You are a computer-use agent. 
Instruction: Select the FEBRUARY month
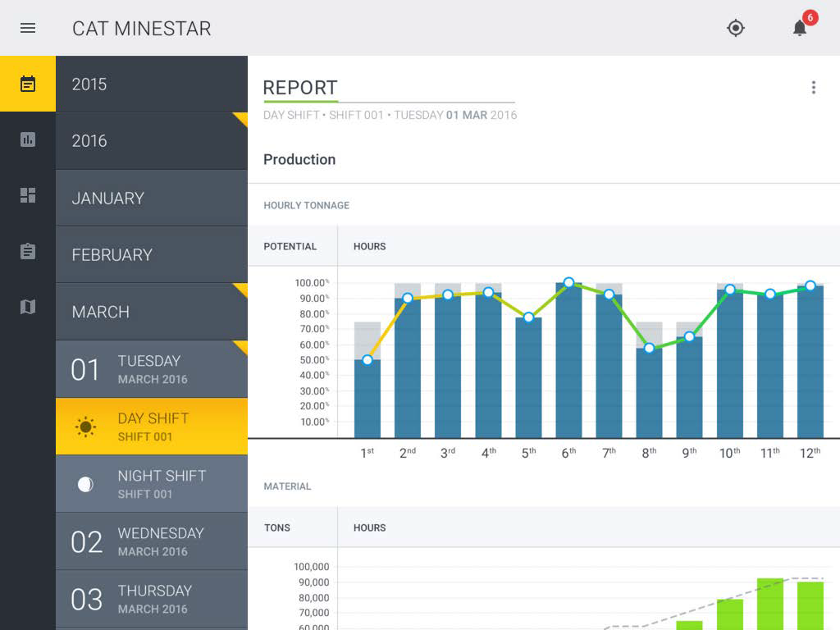151,255
